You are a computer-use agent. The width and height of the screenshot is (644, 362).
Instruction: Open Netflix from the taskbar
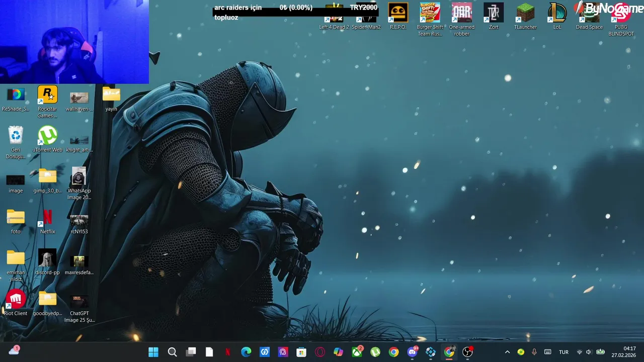coord(228,352)
